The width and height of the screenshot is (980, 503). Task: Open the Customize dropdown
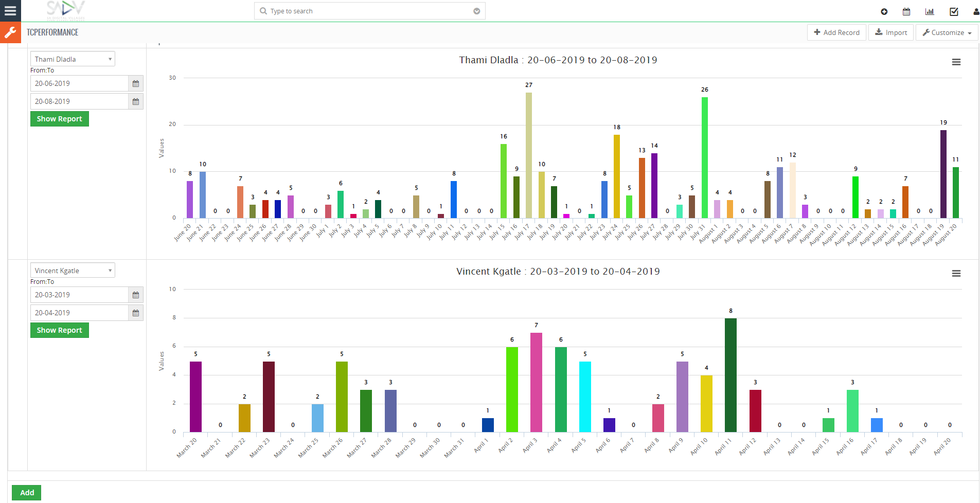click(x=947, y=32)
